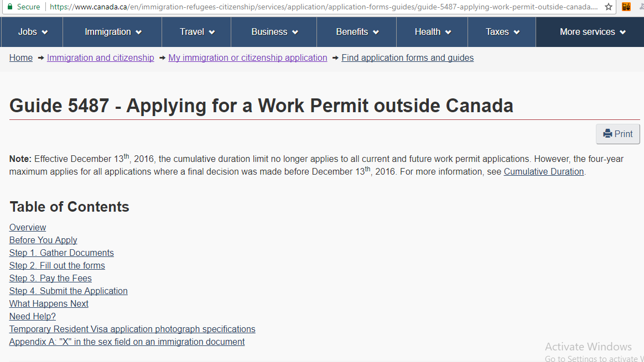Open Immigration and citizenship breadcrumb
The image size is (644, 362).
(101, 58)
